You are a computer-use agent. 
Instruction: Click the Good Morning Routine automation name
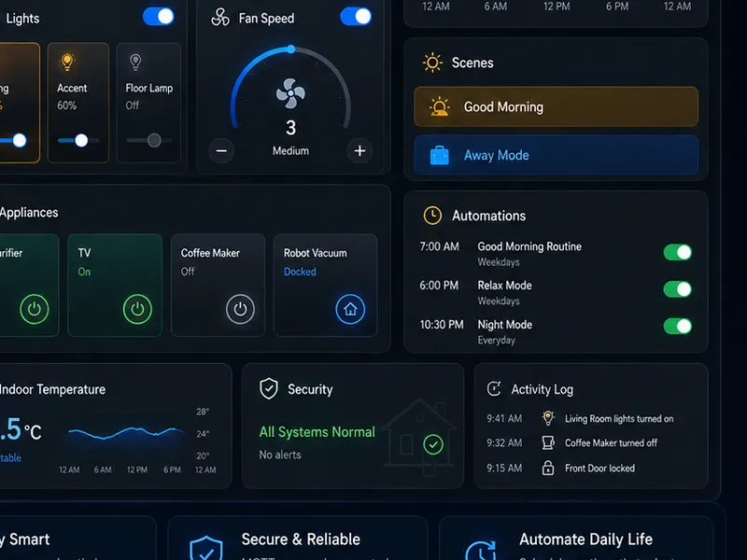[x=529, y=246]
